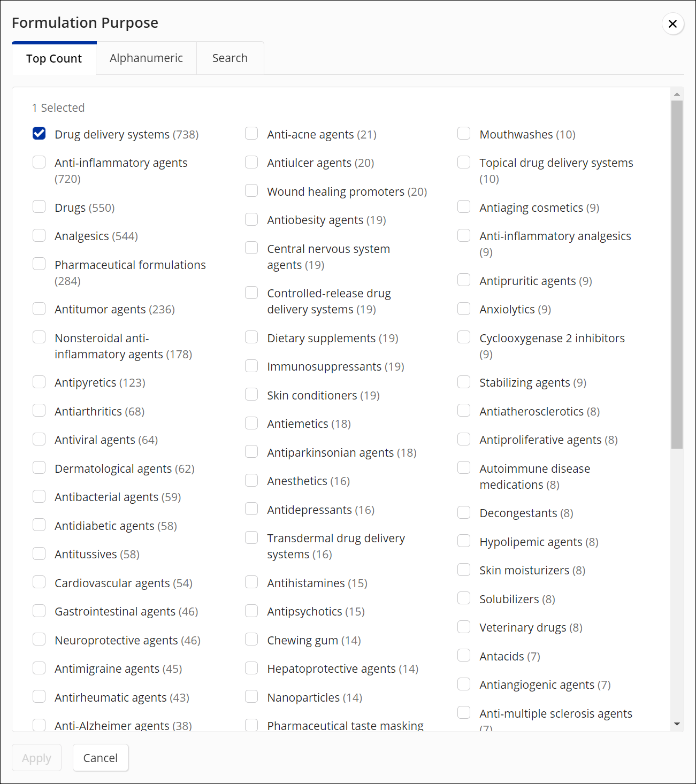
Task: Check Cyclooxygenase 2 inhibitors (9)
Action: pyautogui.click(x=464, y=337)
